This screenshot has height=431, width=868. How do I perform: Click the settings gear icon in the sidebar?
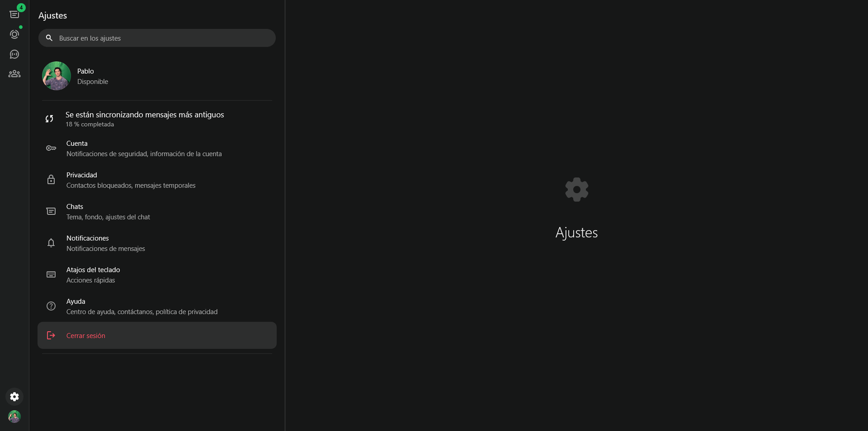point(15,397)
